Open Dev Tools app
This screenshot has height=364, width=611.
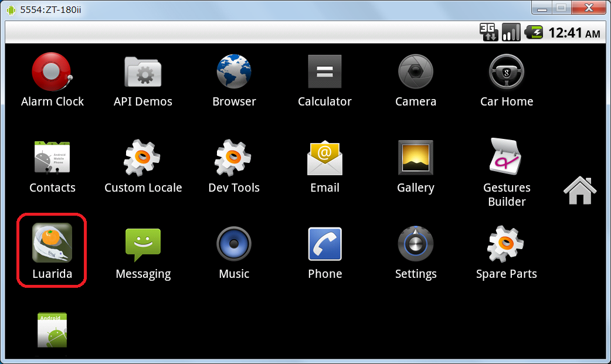[234, 158]
